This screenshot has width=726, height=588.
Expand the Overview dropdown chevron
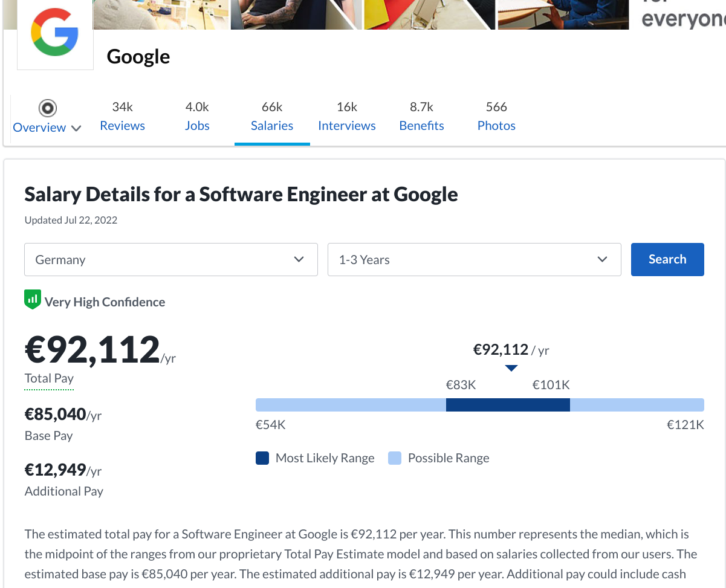click(76, 128)
